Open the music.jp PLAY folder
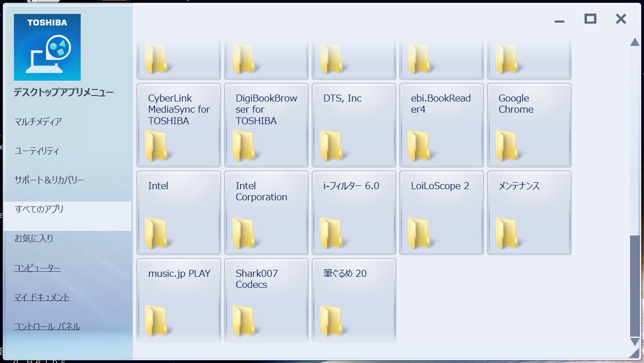Viewport: 644px width, 363px height. [x=179, y=300]
